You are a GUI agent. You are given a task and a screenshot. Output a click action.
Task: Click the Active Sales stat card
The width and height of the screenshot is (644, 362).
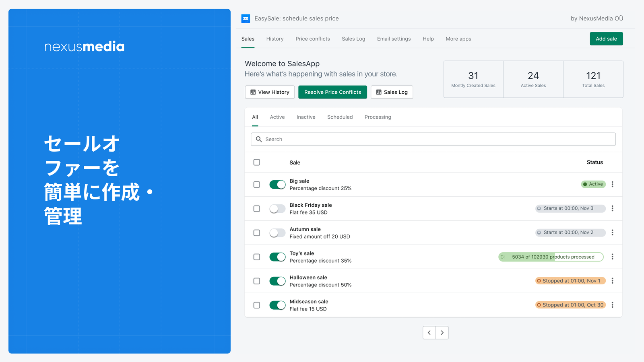pos(533,79)
